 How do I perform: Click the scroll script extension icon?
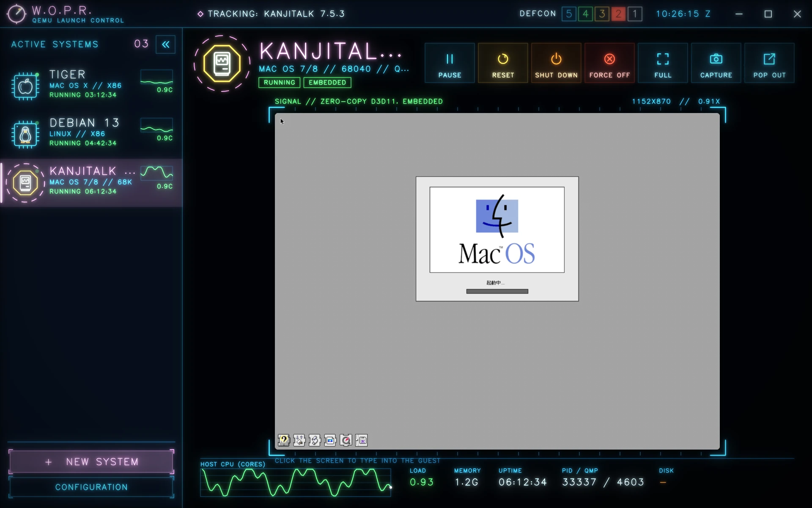315,440
